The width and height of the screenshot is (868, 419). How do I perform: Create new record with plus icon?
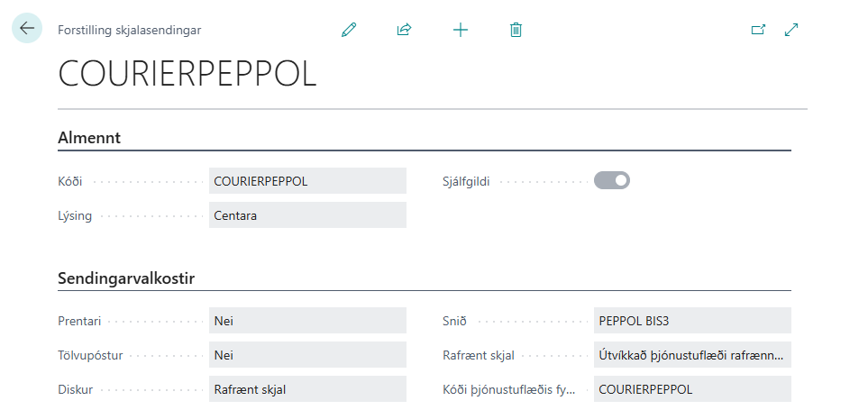coord(461,30)
